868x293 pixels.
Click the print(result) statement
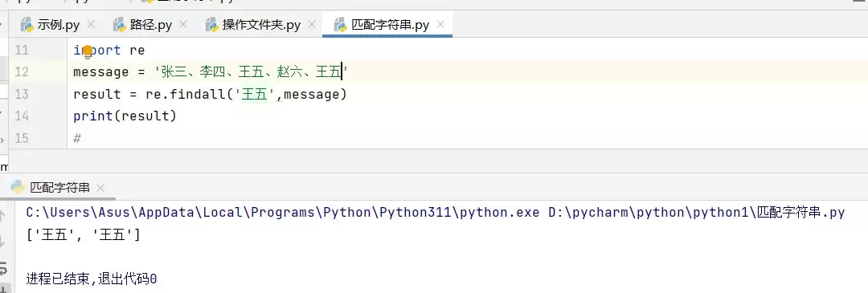(x=125, y=116)
